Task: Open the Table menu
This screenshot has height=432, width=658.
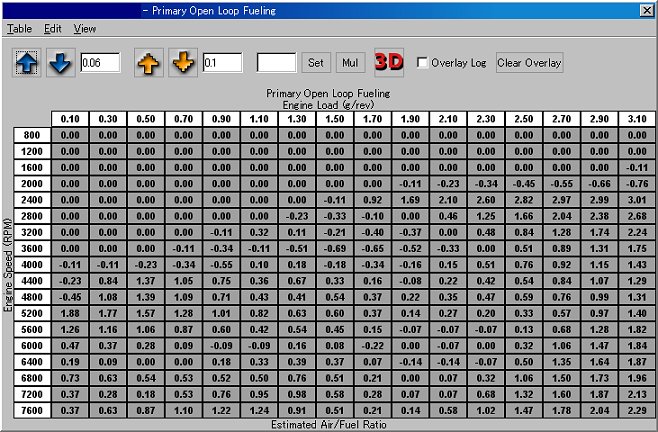Action: (x=19, y=29)
